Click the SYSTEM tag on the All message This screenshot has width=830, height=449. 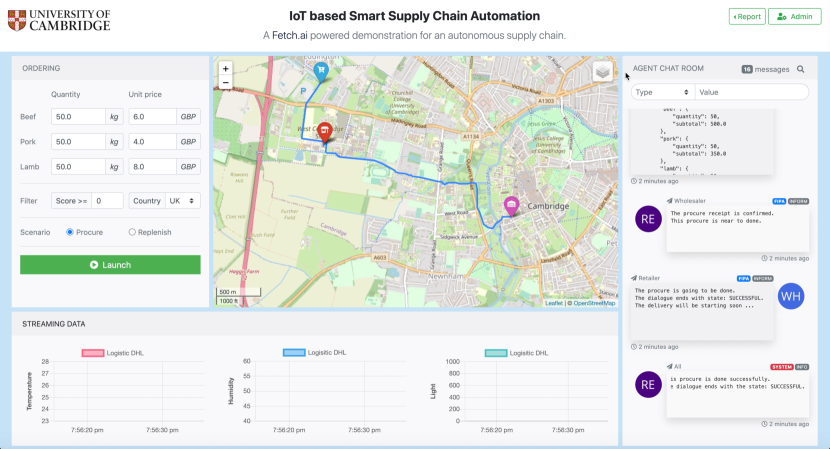(781, 367)
